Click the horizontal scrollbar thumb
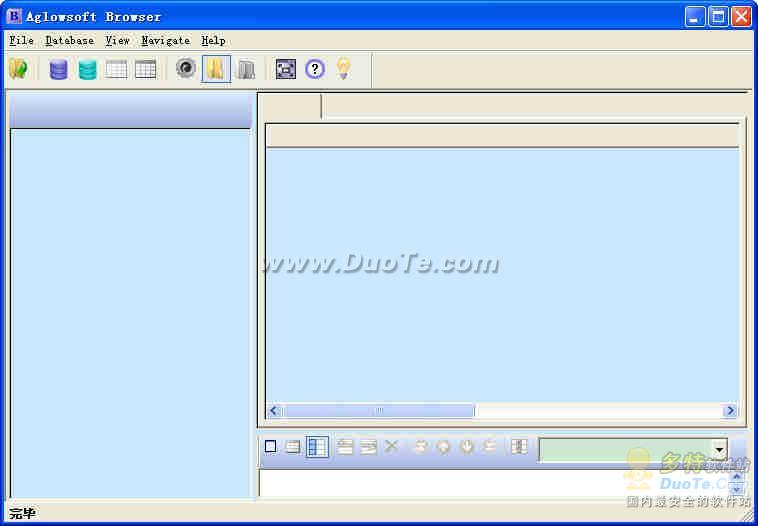This screenshot has height=526, width=758. coord(378,411)
